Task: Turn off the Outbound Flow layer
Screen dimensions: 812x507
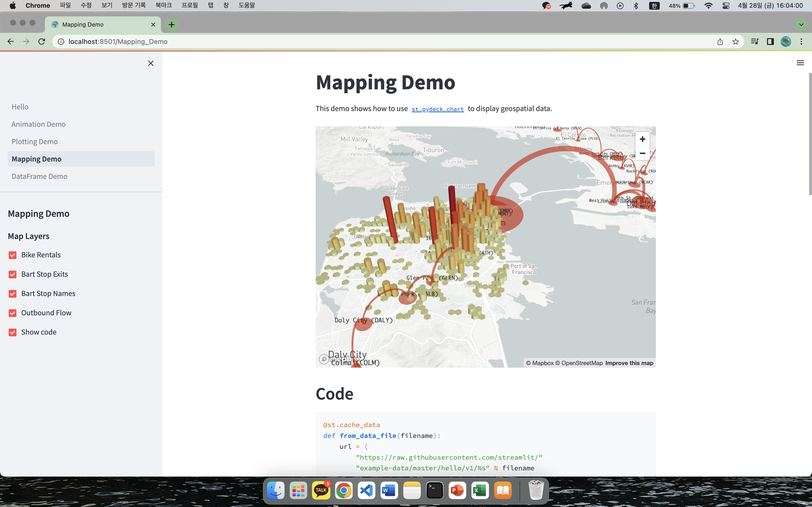Action: coord(13,313)
